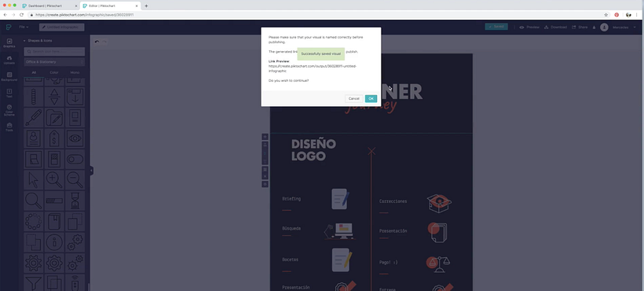Screen dimensions: 644x291
Task: Click the undo arrow above the canvas
Action: [x=97, y=42]
